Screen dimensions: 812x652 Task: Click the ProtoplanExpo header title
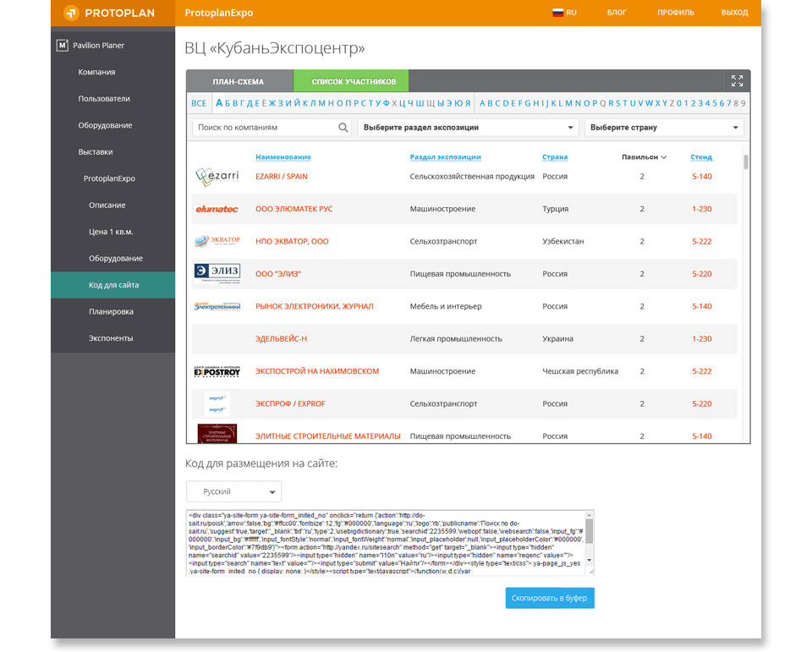219,13
